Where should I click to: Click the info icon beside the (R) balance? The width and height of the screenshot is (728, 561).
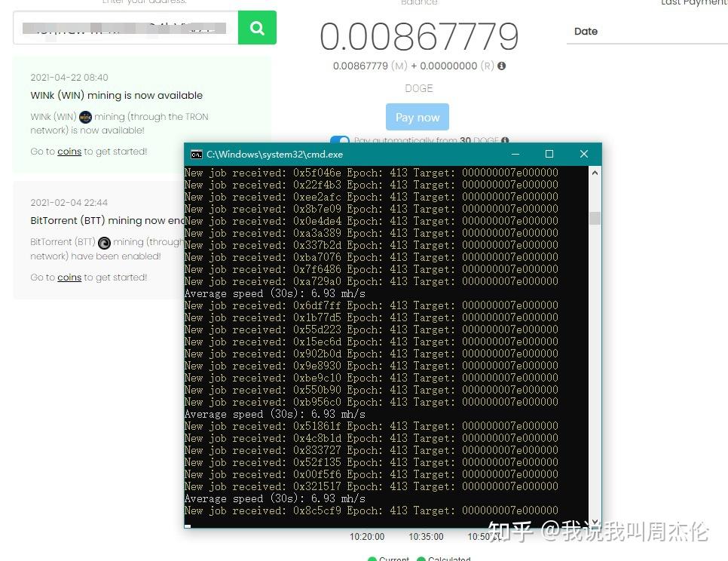tap(502, 66)
